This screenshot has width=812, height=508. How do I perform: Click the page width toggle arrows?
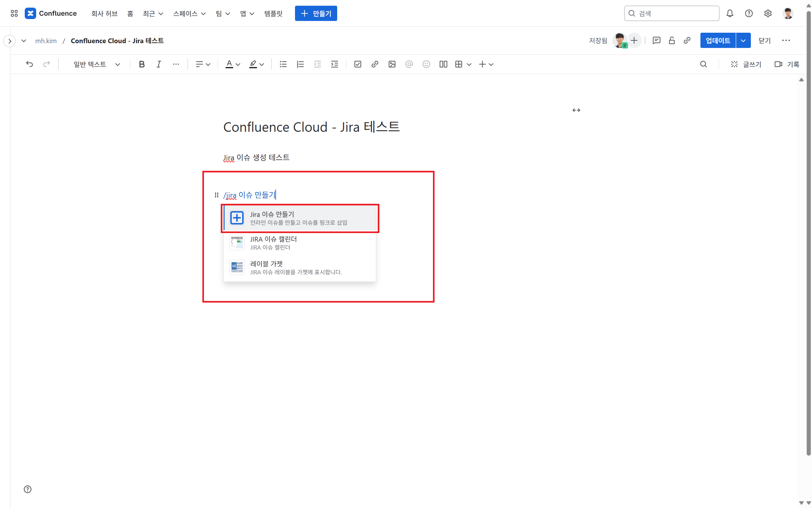point(576,110)
